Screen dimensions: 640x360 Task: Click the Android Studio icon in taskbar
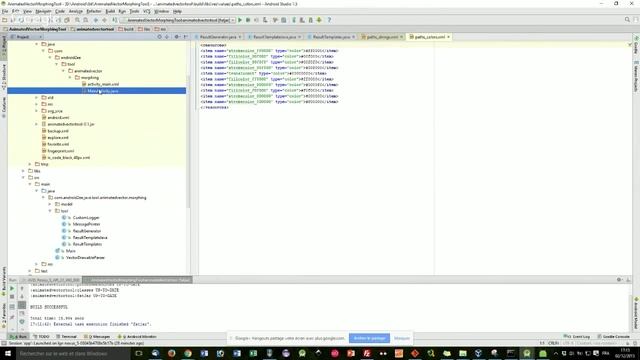pos(527,353)
